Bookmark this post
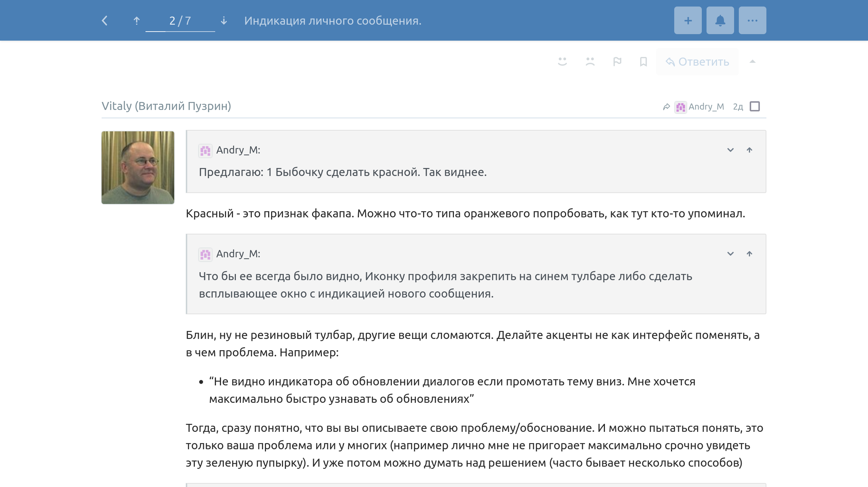The height and width of the screenshot is (487, 868). [643, 62]
